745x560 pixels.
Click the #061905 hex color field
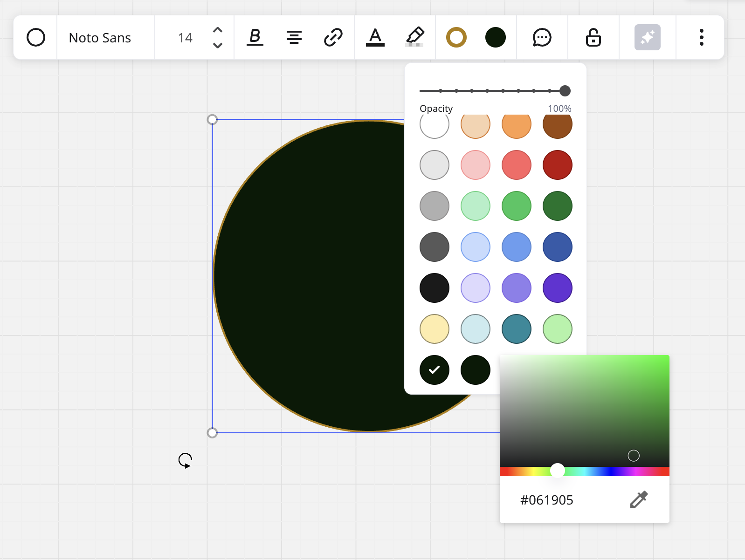click(x=546, y=500)
